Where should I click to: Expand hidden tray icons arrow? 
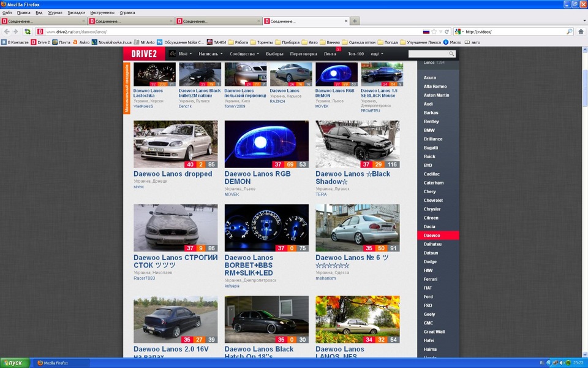(x=549, y=362)
